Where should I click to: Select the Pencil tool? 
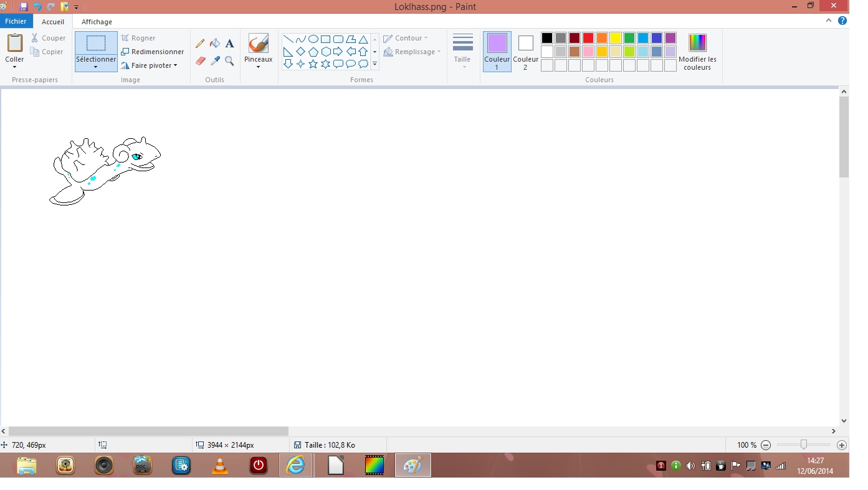200,44
